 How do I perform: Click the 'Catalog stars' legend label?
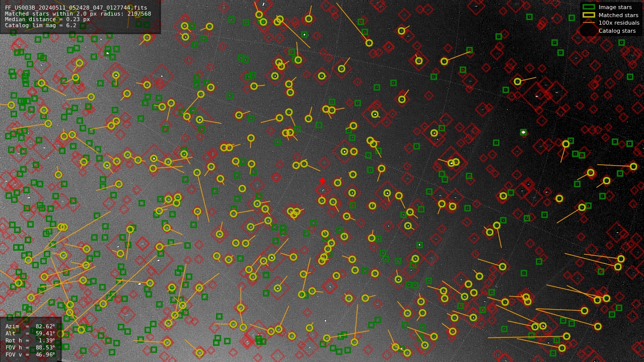pos(617,31)
